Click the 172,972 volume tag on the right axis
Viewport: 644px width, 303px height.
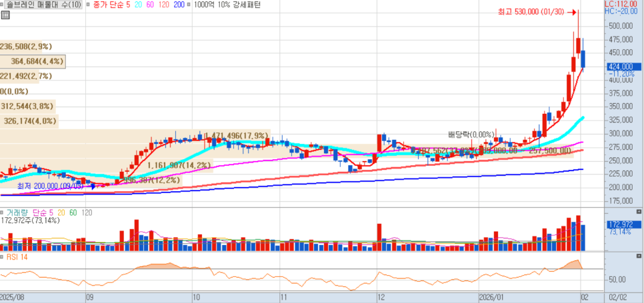(x=623, y=224)
